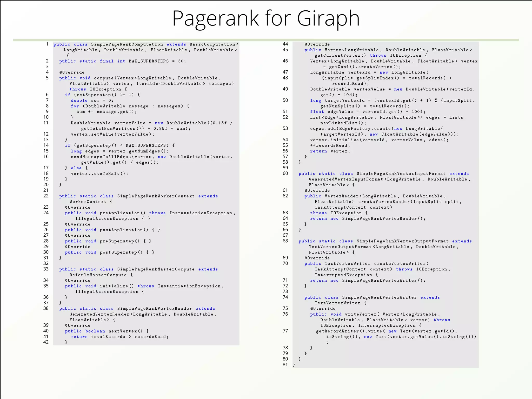Viewport: 532px width, 399px height.
Task: Click 'postSuperstep()' method on line 30
Action: 121,252
